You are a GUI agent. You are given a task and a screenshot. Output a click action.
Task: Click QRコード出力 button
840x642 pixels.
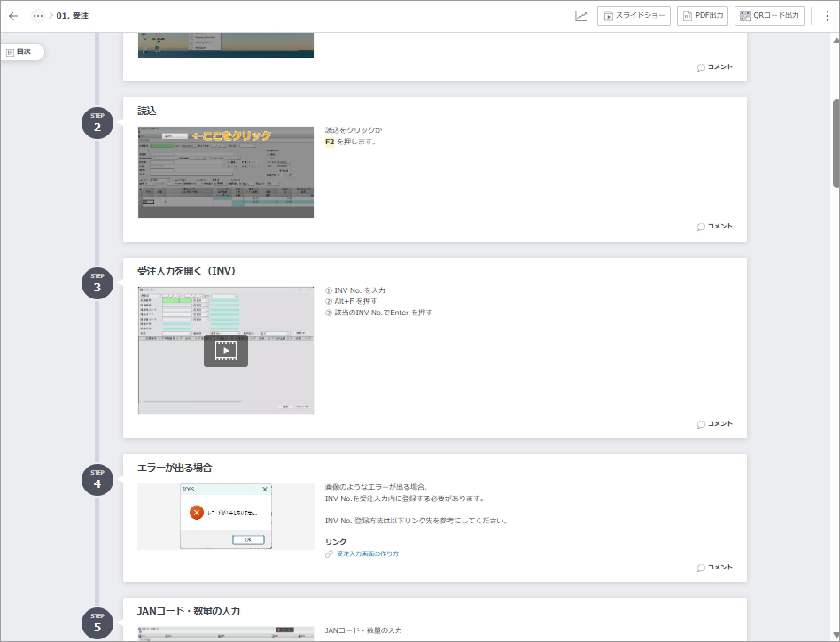click(769, 16)
